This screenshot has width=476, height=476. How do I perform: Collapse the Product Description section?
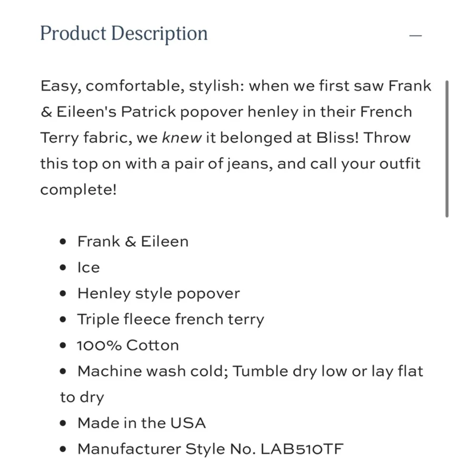[416, 36]
